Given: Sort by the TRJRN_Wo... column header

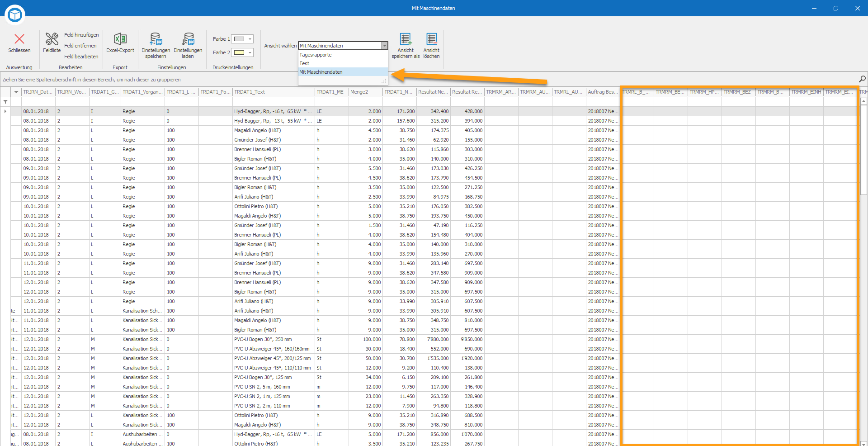Looking at the screenshot, I should 72,92.
